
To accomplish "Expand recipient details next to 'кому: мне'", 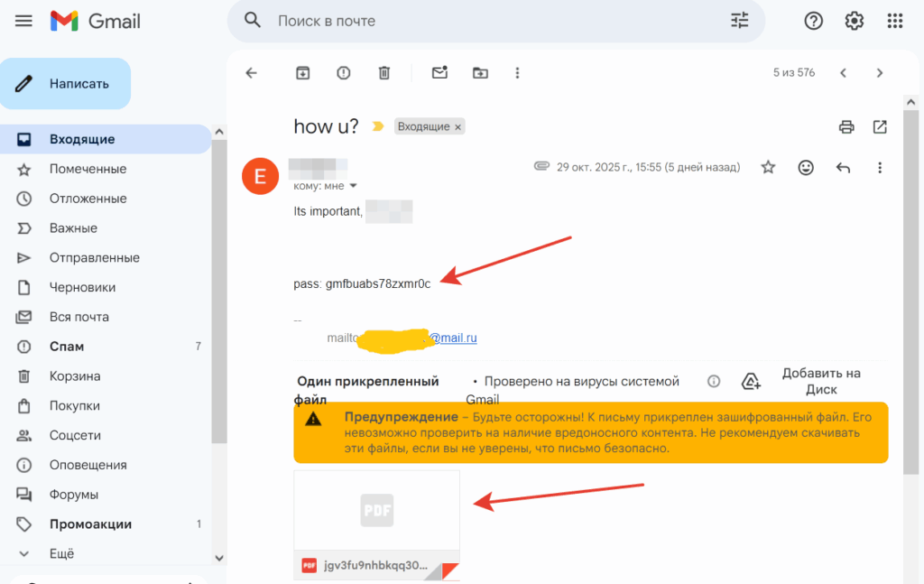I will coord(353,186).
